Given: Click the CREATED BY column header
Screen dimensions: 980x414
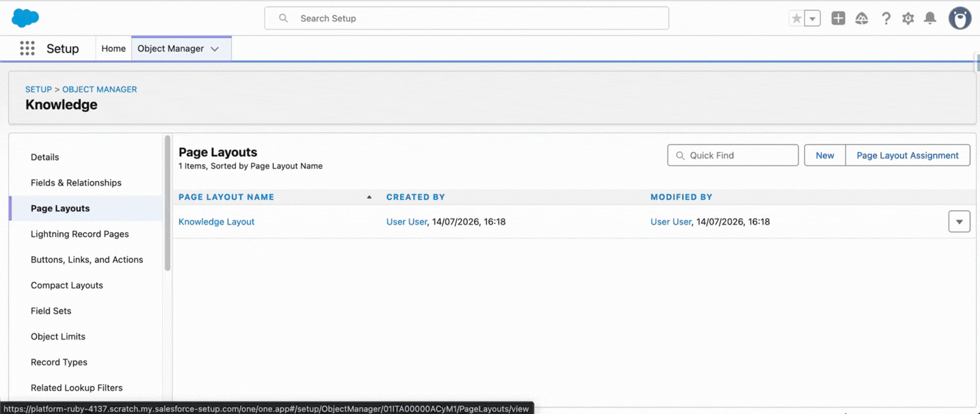Looking at the screenshot, I should pos(416,197).
